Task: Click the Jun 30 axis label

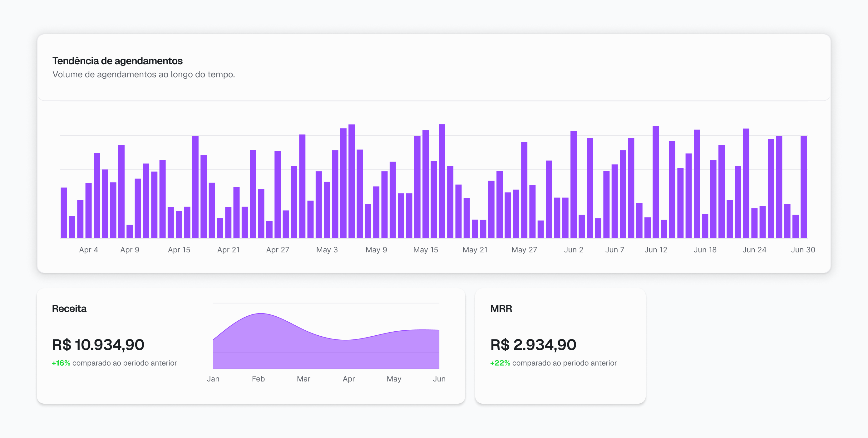Action: coord(803,250)
